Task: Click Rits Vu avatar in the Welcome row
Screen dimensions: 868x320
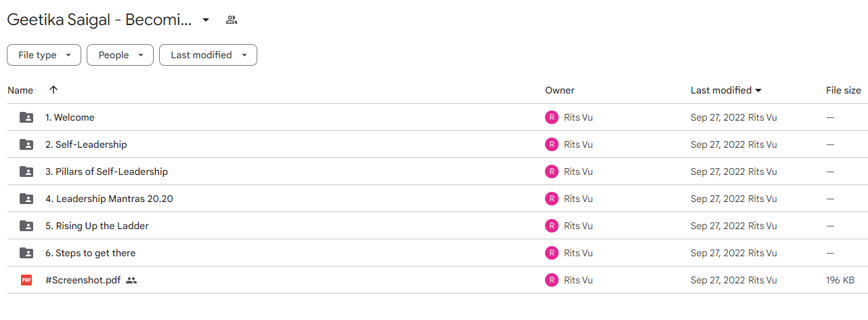Action: (x=552, y=117)
